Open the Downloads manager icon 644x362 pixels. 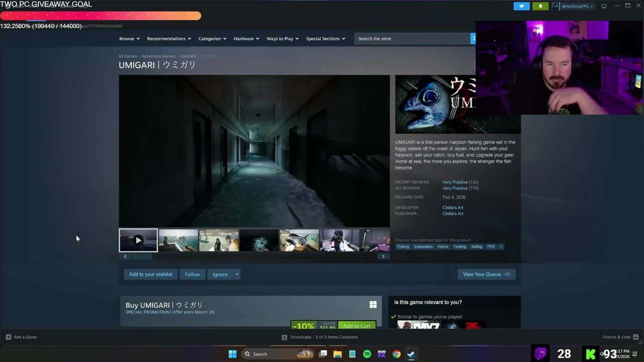pyautogui.click(x=284, y=337)
